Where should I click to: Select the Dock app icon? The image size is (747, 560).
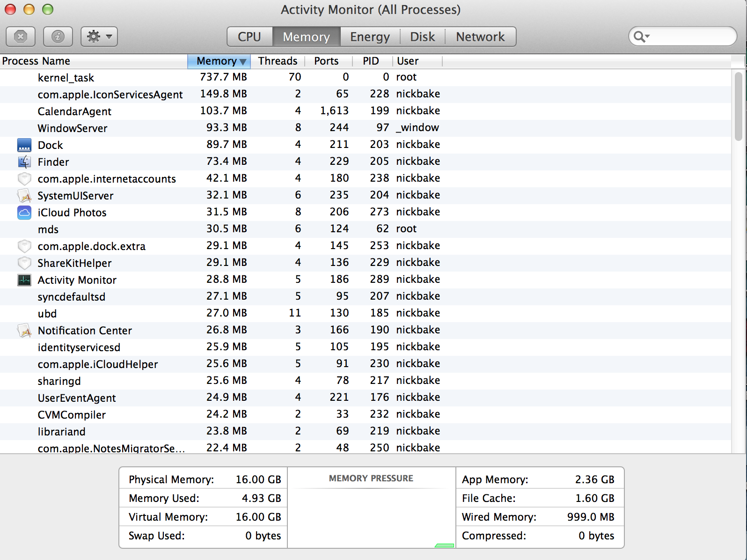[x=24, y=145]
